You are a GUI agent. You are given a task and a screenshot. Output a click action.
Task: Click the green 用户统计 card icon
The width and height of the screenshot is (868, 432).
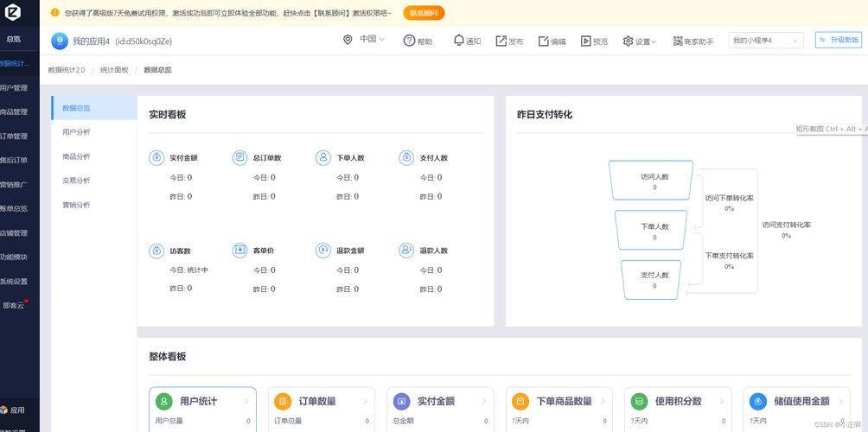pos(163,401)
